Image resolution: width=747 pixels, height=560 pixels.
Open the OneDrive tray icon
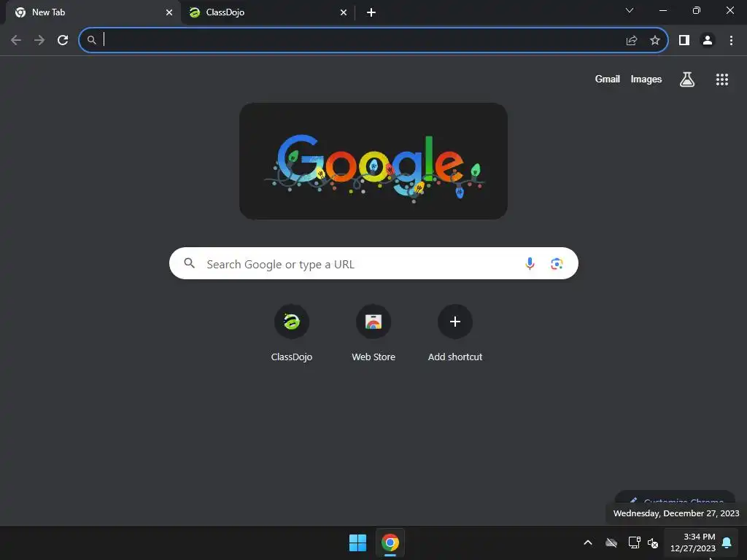(611, 542)
